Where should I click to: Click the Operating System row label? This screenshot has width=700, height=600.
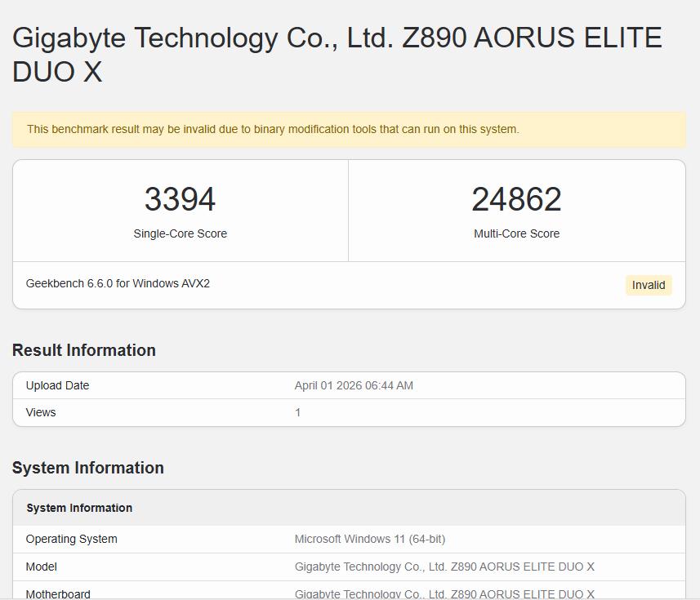[71, 539]
